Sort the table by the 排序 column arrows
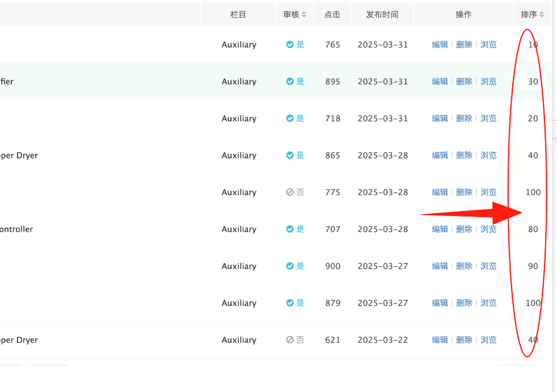 point(541,15)
